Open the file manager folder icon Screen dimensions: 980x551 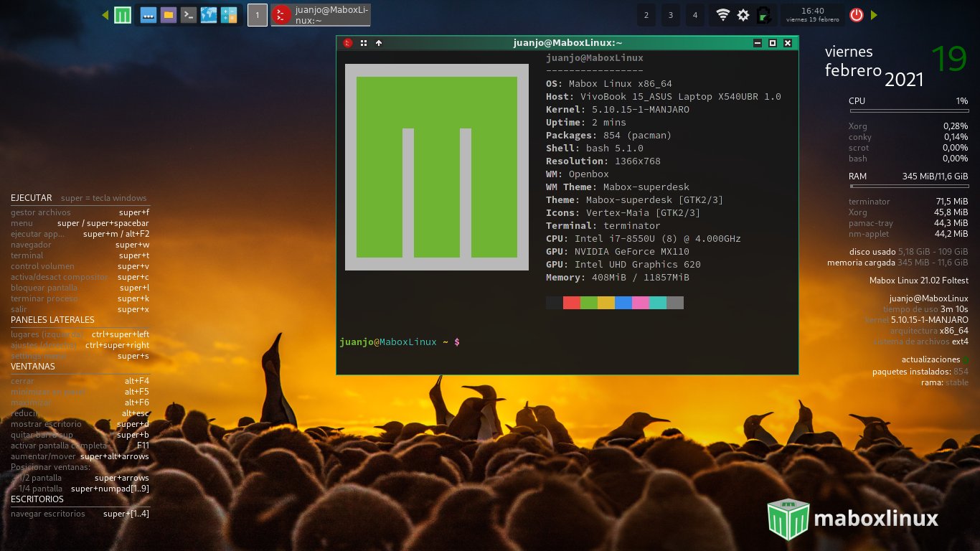[169, 15]
